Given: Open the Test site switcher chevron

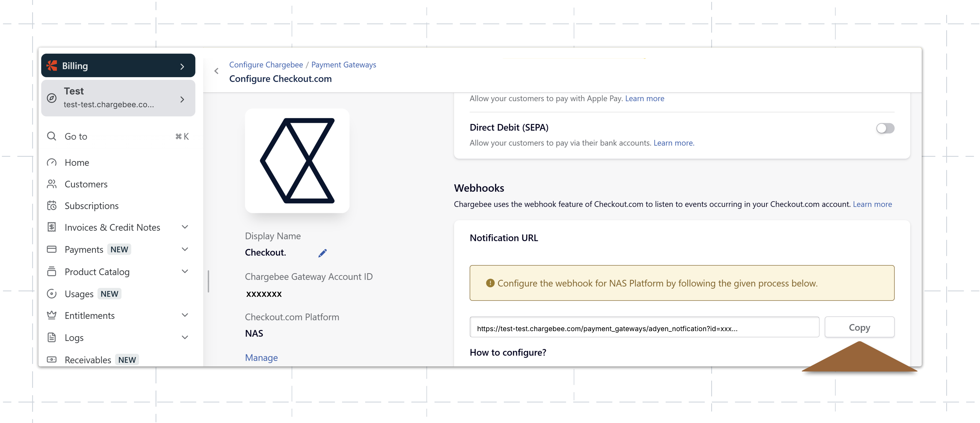Looking at the screenshot, I should tap(182, 99).
